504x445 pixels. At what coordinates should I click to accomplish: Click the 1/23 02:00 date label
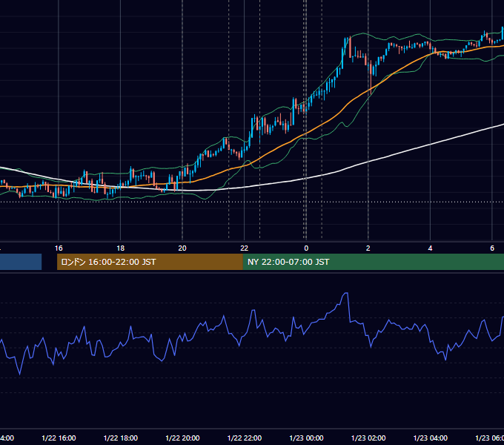368,438
